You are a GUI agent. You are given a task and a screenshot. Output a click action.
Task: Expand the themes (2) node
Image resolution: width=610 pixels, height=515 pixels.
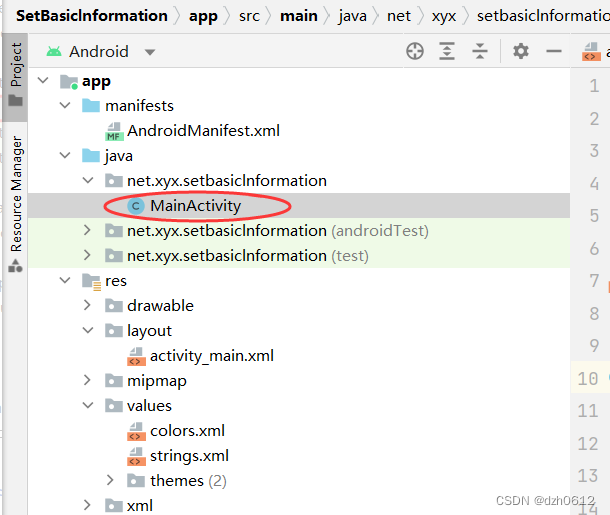pyautogui.click(x=110, y=480)
